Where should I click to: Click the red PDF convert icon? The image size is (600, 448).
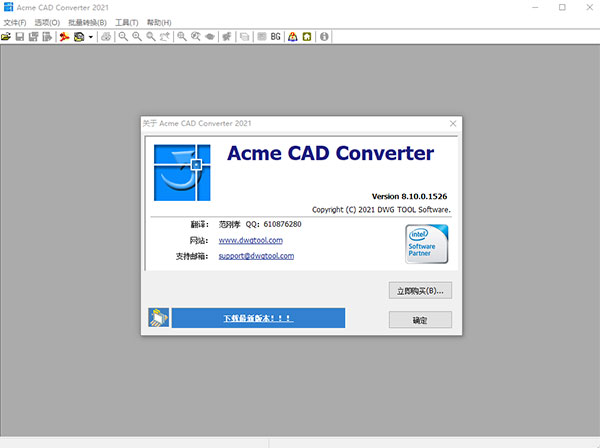pos(64,37)
